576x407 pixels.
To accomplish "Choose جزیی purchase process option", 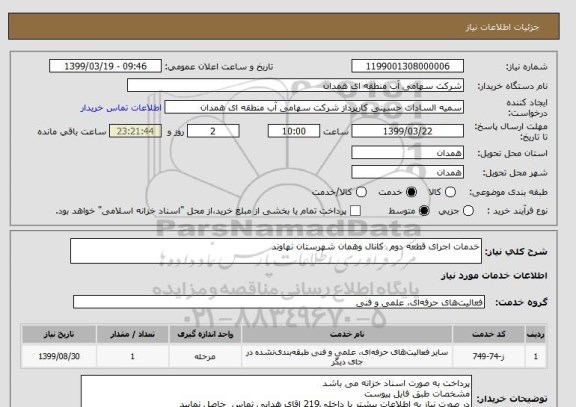I will (468, 211).
